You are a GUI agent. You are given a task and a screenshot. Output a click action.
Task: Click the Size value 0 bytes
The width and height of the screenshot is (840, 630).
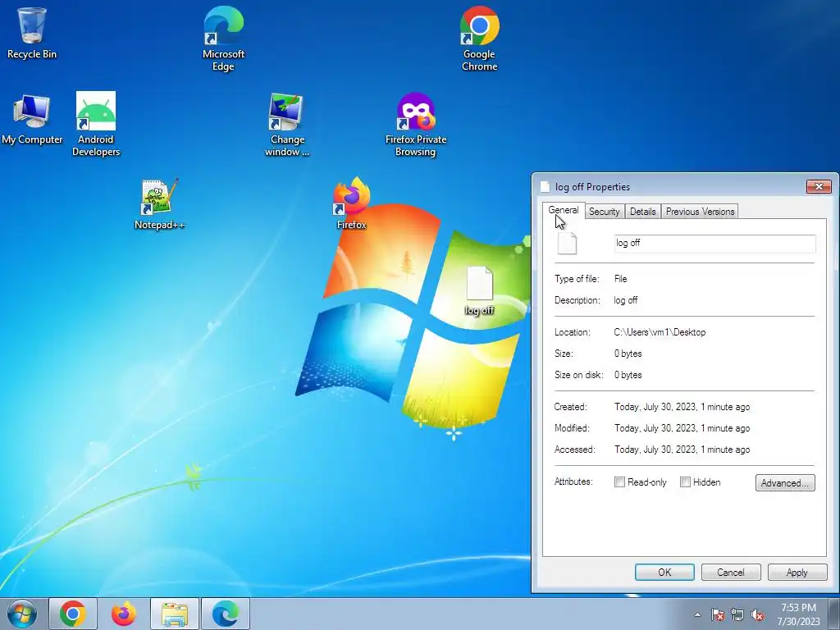[x=628, y=354]
